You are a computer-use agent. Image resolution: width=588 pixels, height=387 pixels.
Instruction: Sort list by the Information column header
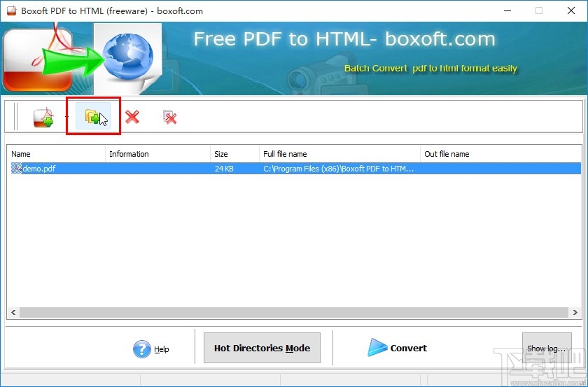point(158,154)
